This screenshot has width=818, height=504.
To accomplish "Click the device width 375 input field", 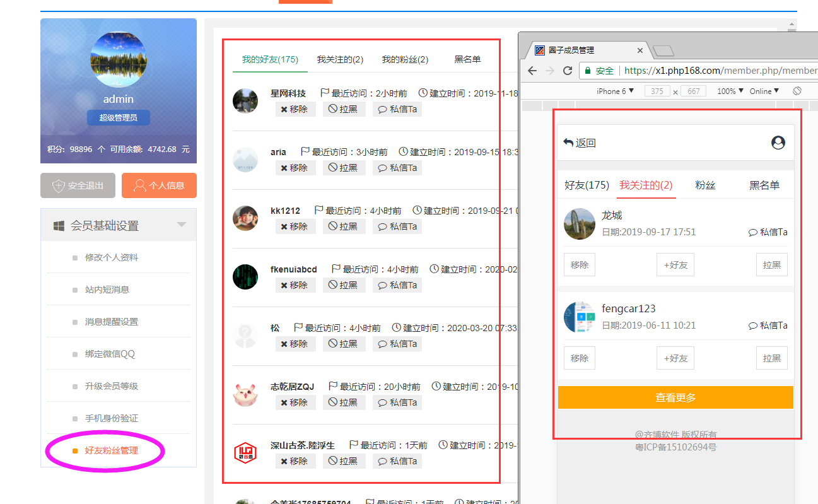I will pyautogui.click(x=657, y=91).
